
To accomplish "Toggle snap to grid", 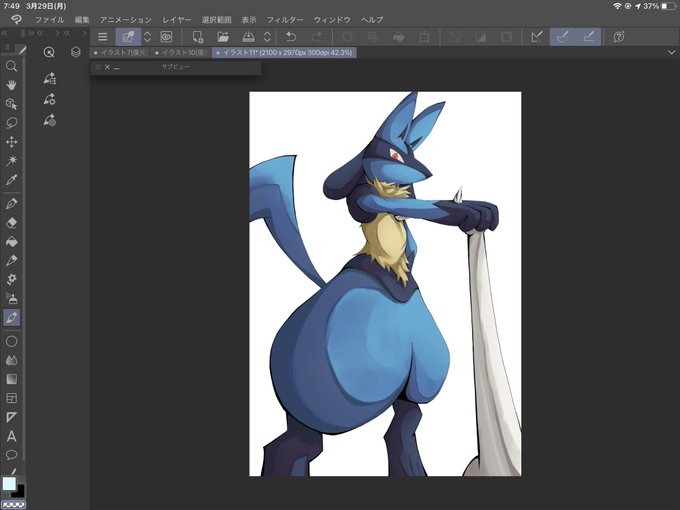I will point(588,37).
